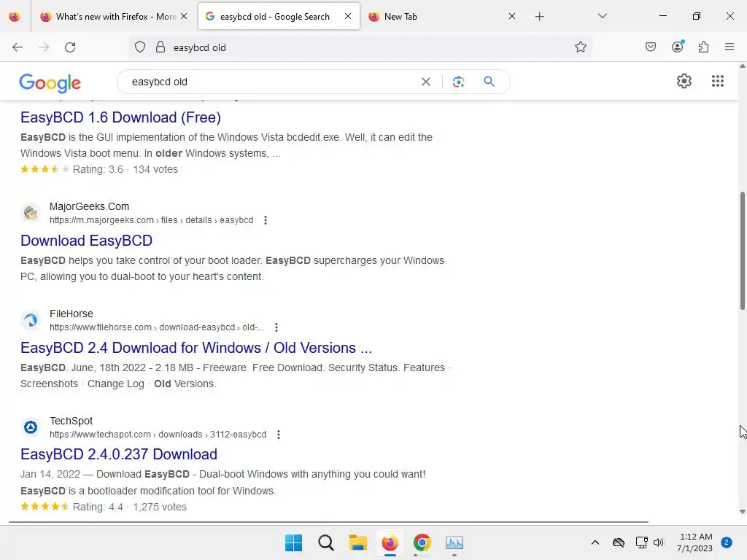Open the Download EasyBCD link
This screenshot has height=560, width=747.
(86, 241)
